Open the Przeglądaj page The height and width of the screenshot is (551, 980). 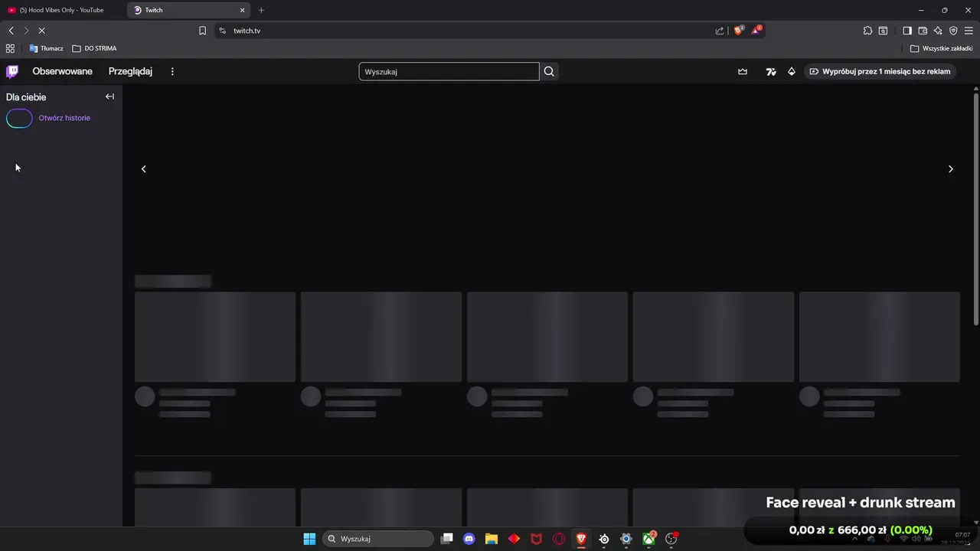point(130,71)
